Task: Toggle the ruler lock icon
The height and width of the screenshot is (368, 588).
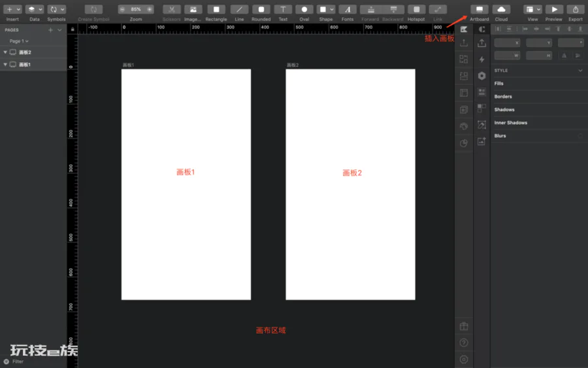Action: pyautogui.click(x=73, y=29)
